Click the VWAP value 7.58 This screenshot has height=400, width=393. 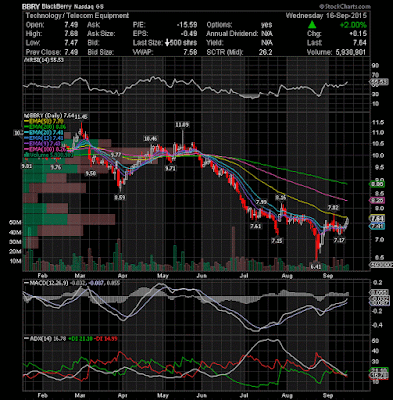coord(190,52)
